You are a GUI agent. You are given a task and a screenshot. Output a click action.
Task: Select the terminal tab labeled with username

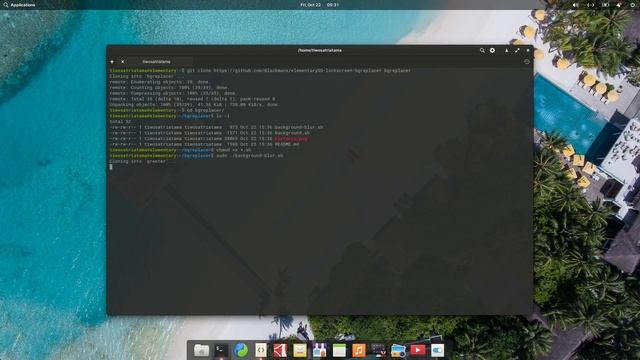pos(156,62)
